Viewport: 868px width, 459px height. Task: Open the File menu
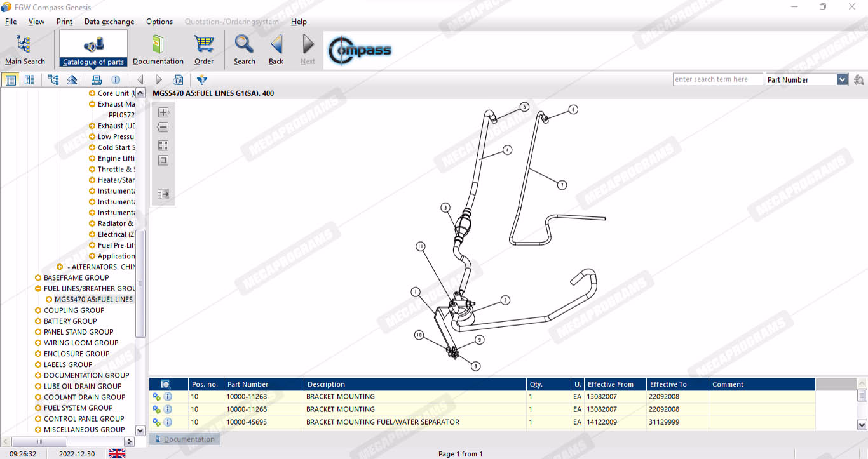[11, 22]
